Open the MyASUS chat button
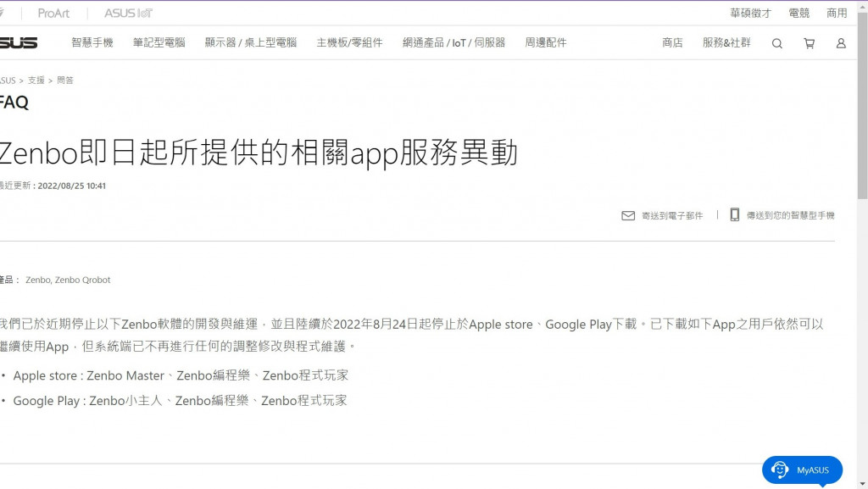 802,470
